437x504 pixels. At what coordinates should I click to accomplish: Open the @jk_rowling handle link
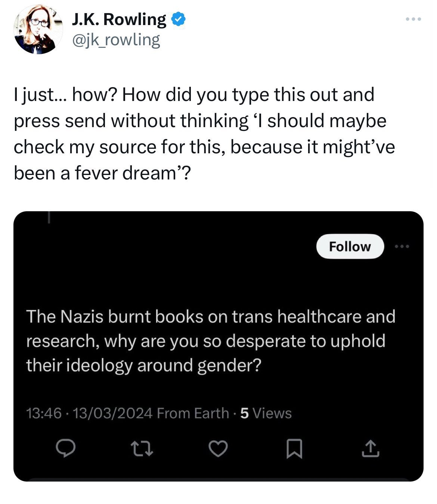(116, 40)
